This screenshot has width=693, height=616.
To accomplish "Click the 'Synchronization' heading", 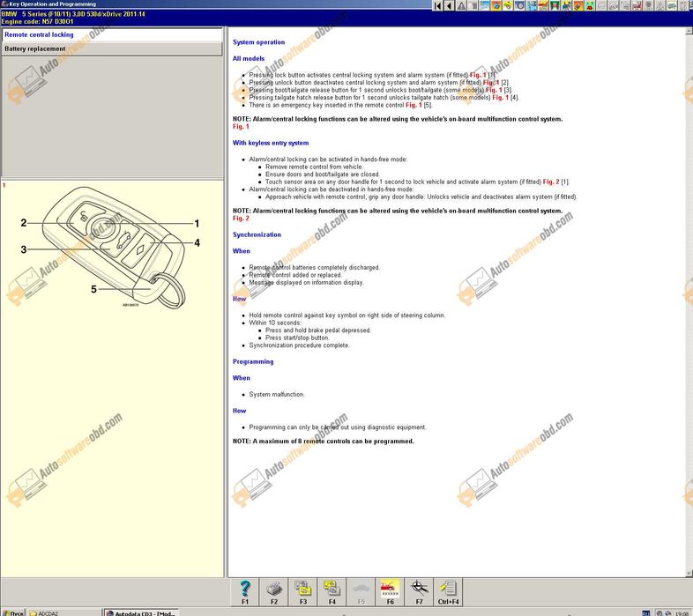I will [x=257, y=234].
